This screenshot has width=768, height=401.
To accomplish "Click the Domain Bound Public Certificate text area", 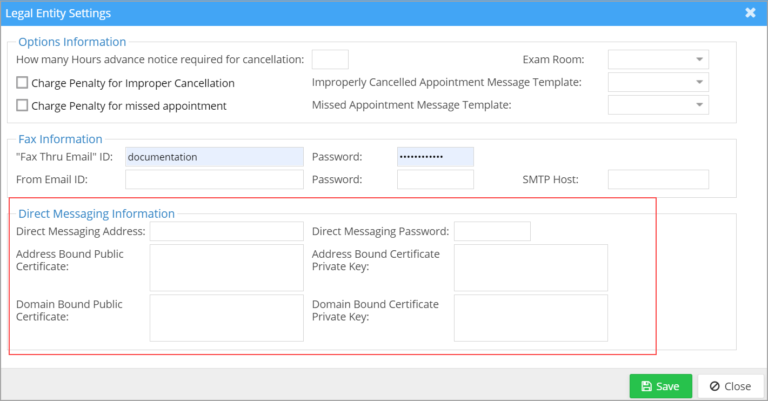I will coord(225,317).
